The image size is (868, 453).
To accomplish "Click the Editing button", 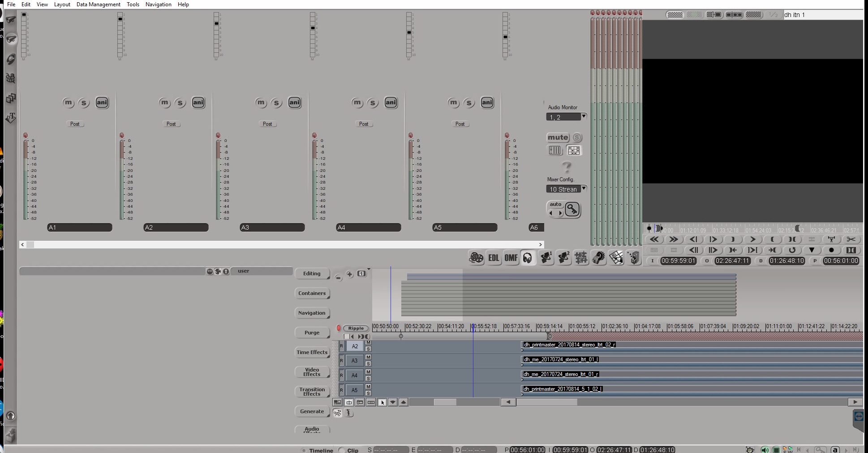I will coord(312,274).
